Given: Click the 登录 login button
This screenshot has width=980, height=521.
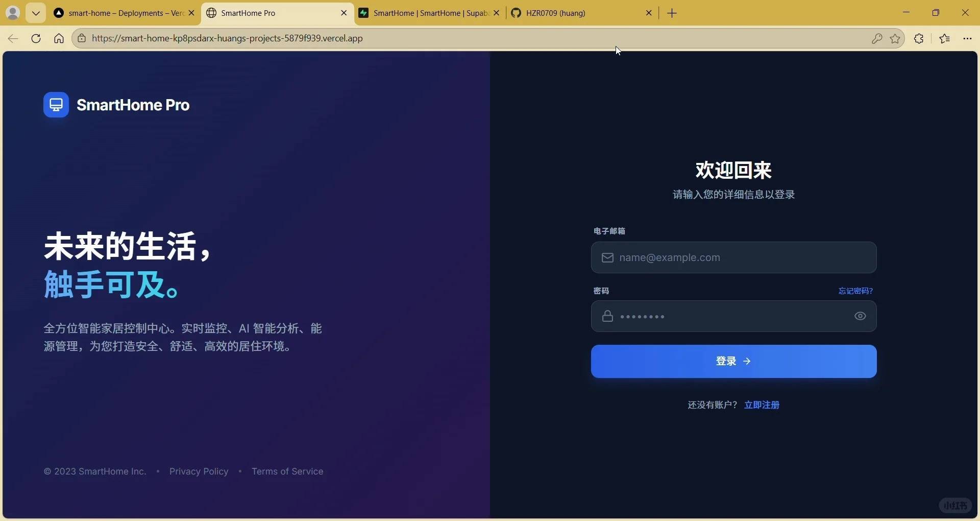Looking at the screenshot, I should coord(733,361).
